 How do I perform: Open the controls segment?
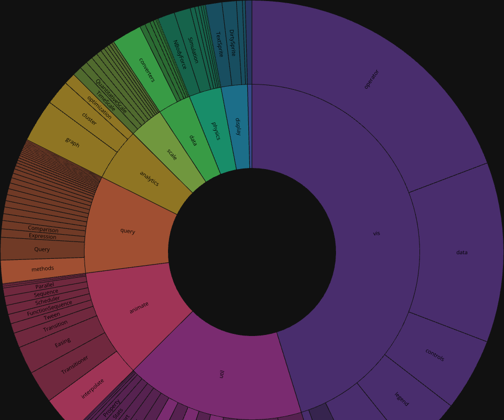tap(435, 355)
